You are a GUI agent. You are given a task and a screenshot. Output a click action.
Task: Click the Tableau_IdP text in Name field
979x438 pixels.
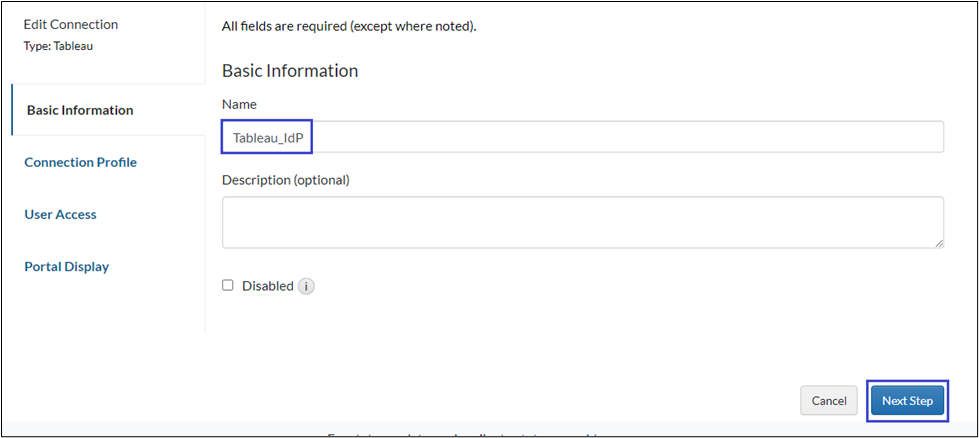point(267,137)
